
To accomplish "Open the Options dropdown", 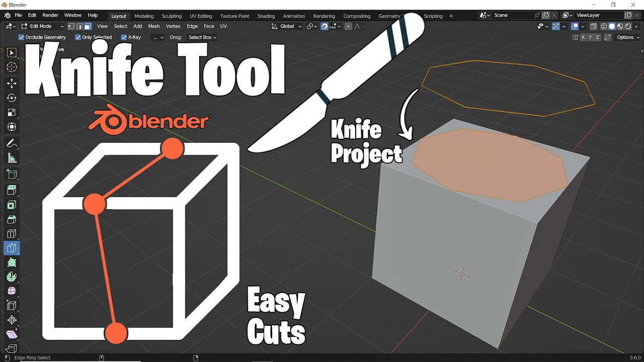I will 627,37.
